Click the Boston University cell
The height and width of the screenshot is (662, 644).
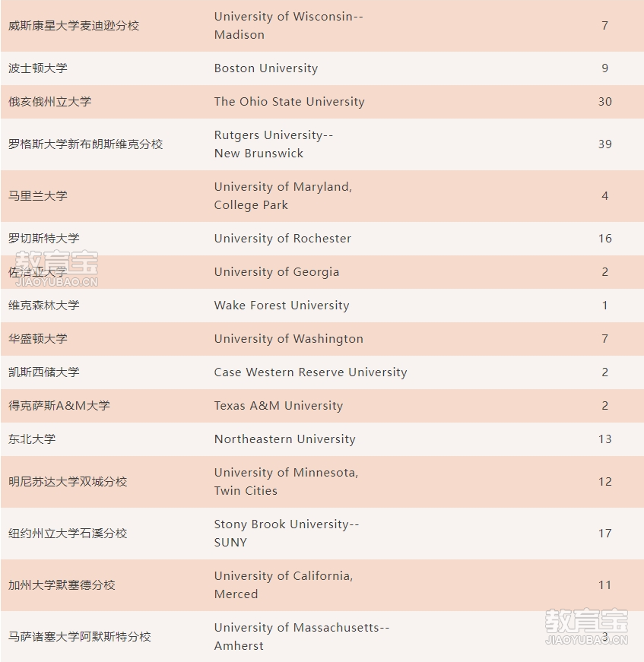(265, 68)
